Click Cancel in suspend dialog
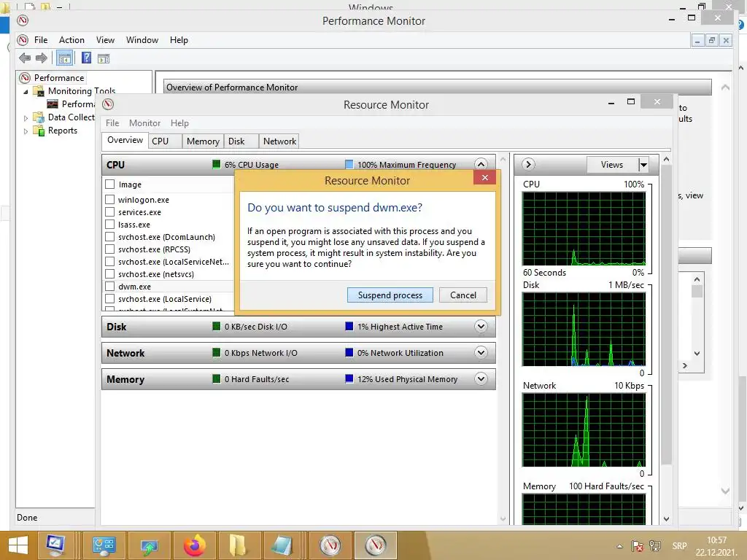The height and width of the screenshot is (560, 747). coord(463,295)
